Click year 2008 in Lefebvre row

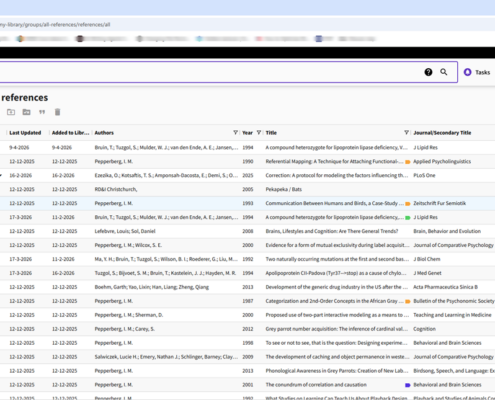(x=248, y=231)
